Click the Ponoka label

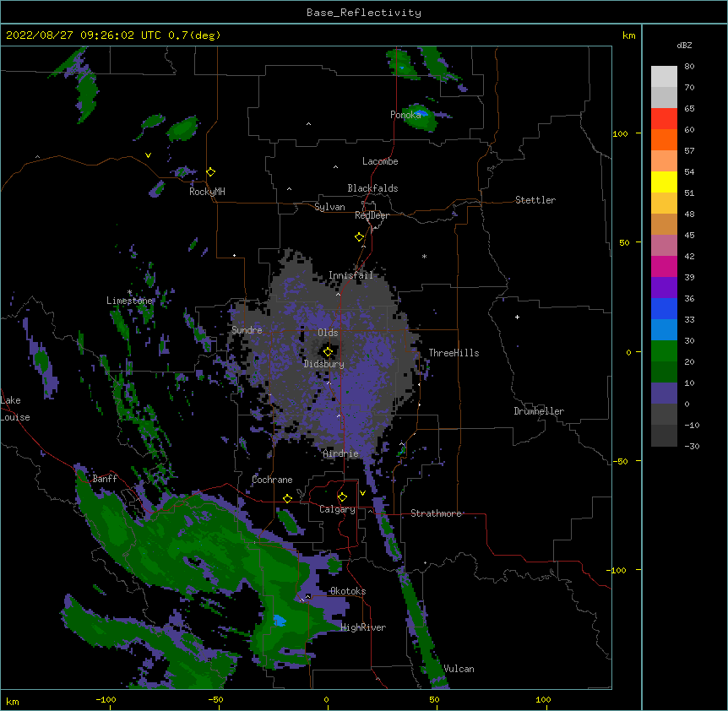pos(405,115)
